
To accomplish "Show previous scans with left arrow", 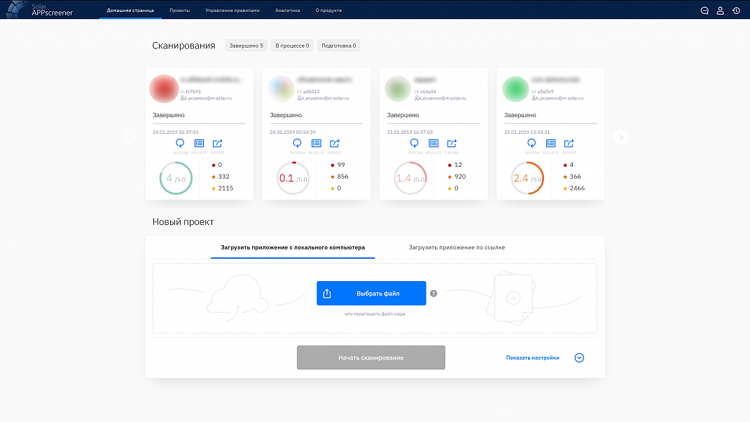I will [x=129, y=137].
